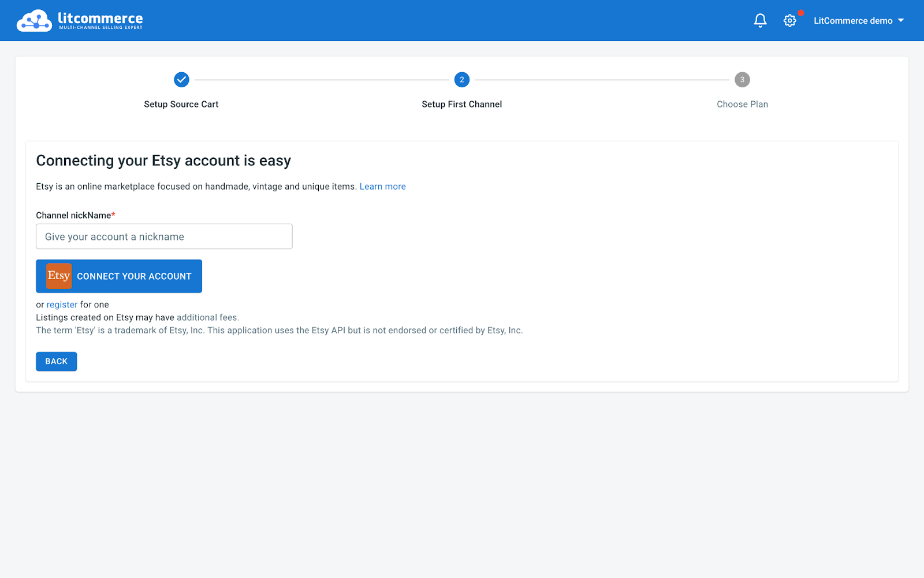Select the Choose Plan step label
Screen dimensions: 924x578
point(742,104)
